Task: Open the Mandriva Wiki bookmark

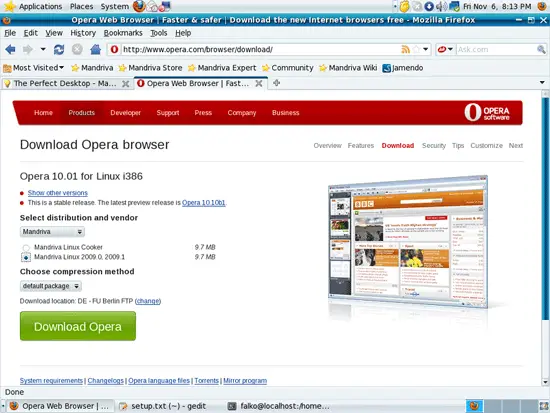Action: (348, 68)
